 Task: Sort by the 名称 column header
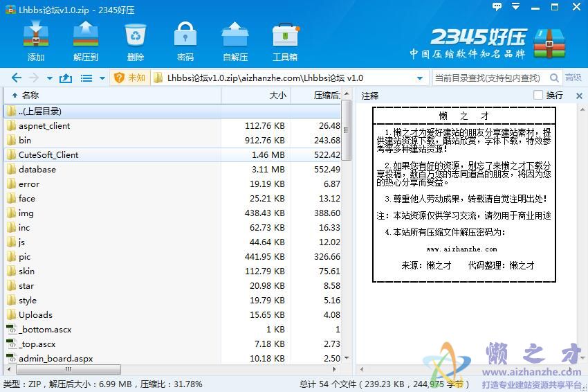click(x=113, y=96)
